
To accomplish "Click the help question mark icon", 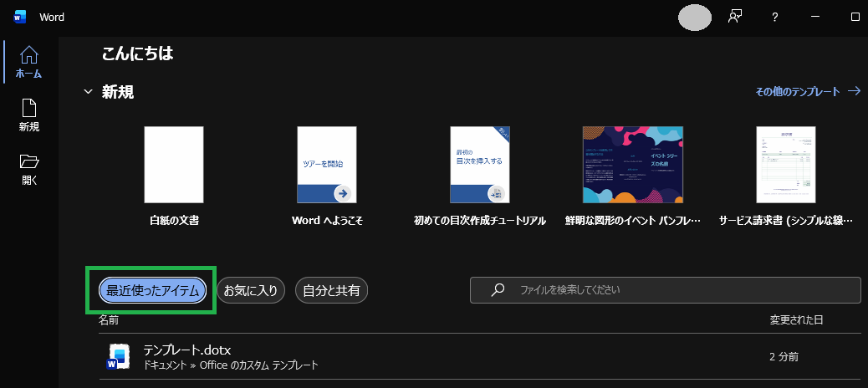I will [775, 18].
